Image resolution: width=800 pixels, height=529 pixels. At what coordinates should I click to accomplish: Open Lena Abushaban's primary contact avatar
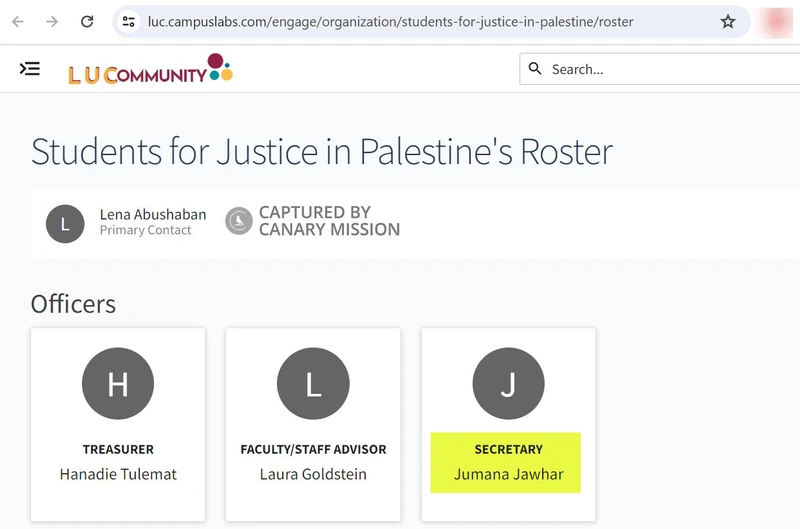click(65, 223)
